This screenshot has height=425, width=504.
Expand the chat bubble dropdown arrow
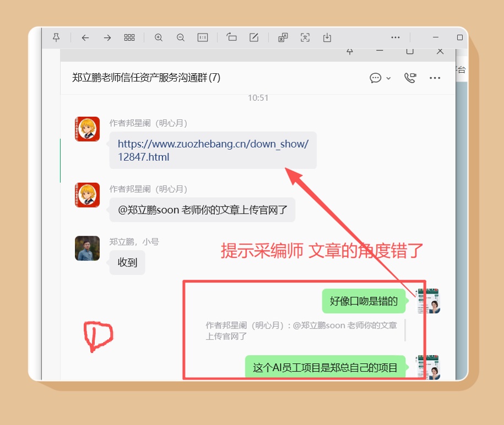(x=388, y=78)
